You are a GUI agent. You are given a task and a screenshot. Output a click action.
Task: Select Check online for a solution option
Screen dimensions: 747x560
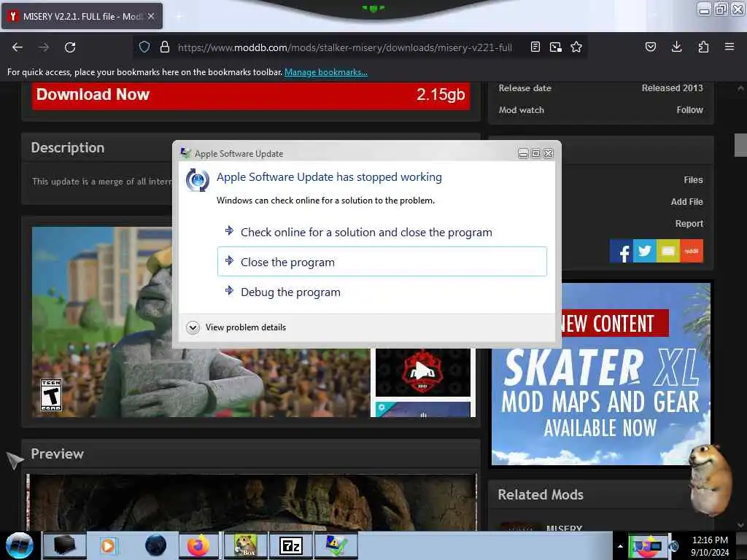(382, 232)
